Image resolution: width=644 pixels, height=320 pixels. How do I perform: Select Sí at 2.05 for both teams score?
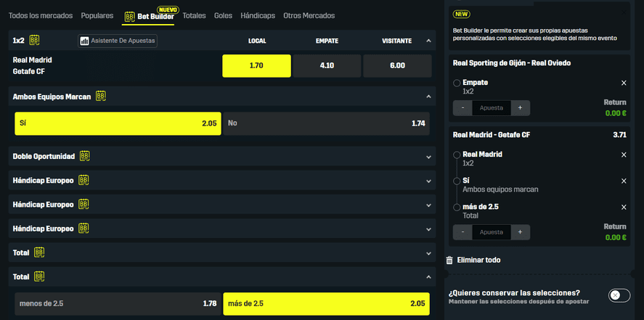click(118, 123)
